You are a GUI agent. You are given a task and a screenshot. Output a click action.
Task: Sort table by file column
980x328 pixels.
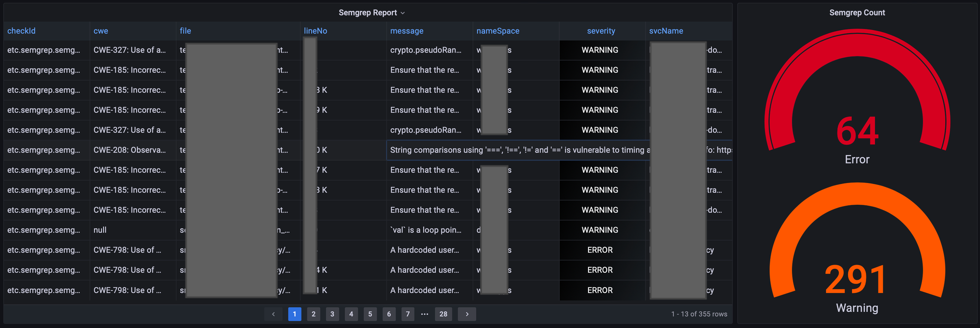185,31
